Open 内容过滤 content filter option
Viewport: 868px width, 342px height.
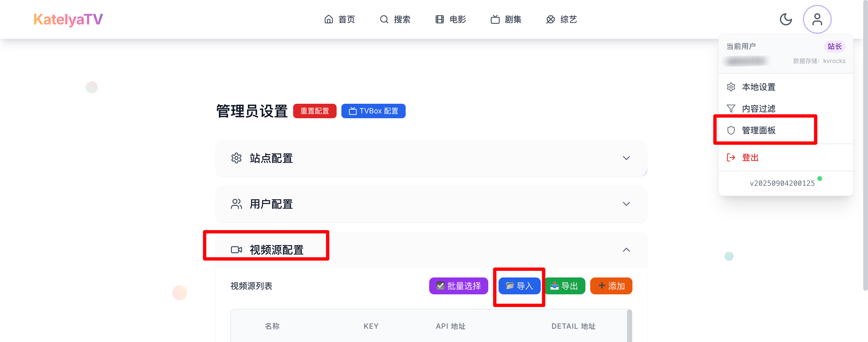(758, 109)
